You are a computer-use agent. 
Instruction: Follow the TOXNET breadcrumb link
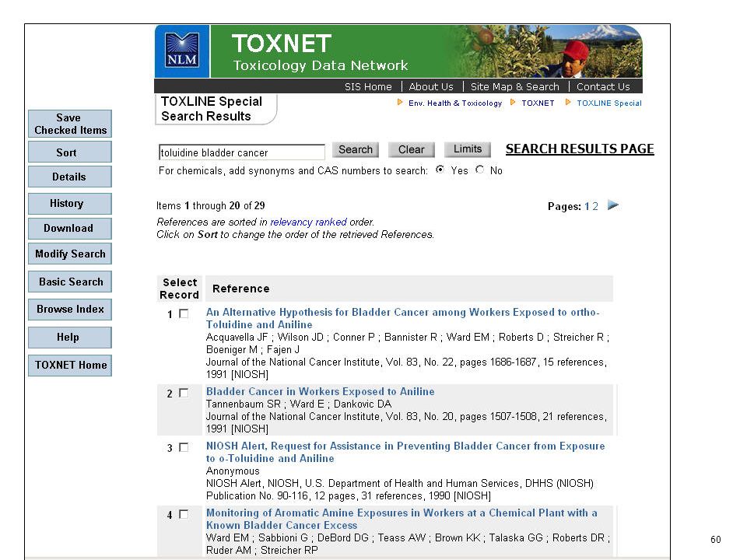(x=538, y=103)
